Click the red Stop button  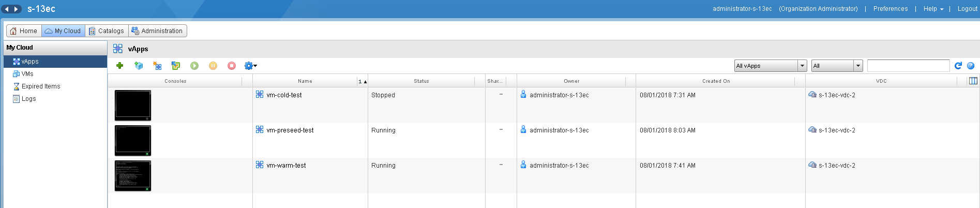pos(232,66)
